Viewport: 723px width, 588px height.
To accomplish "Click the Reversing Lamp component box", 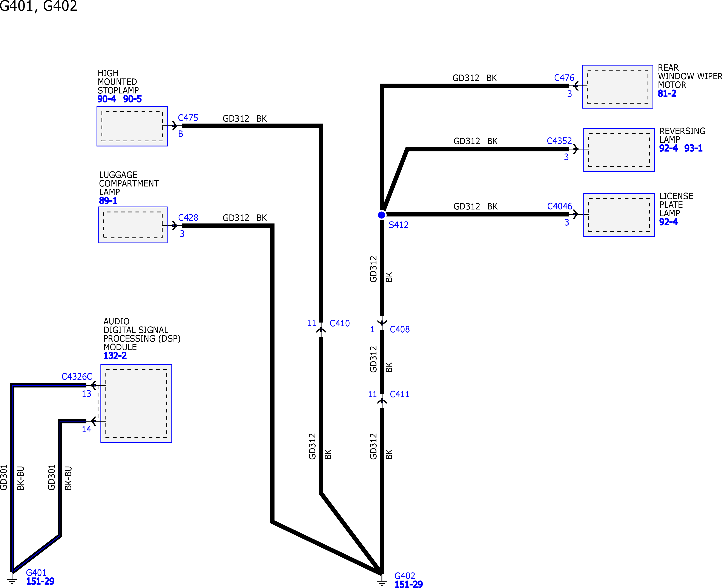I will coord(619,150).
